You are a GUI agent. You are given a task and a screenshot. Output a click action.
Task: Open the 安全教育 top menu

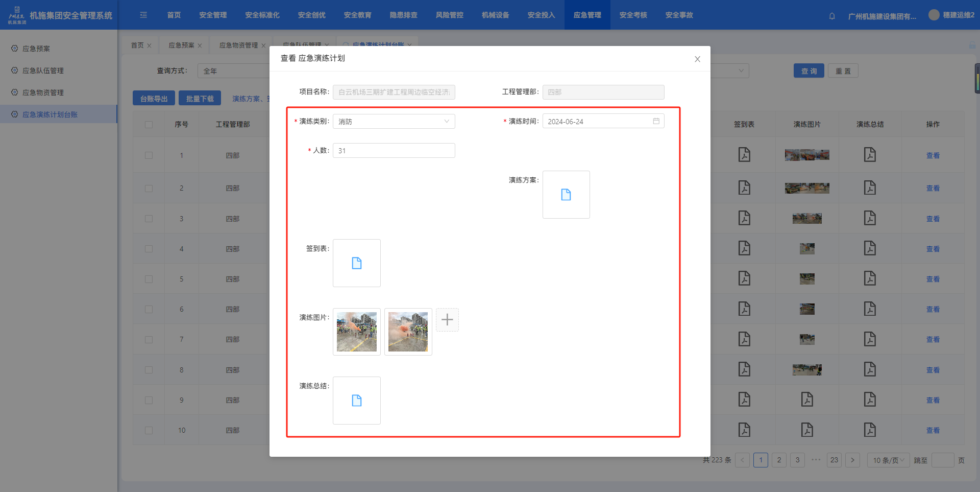357,15
